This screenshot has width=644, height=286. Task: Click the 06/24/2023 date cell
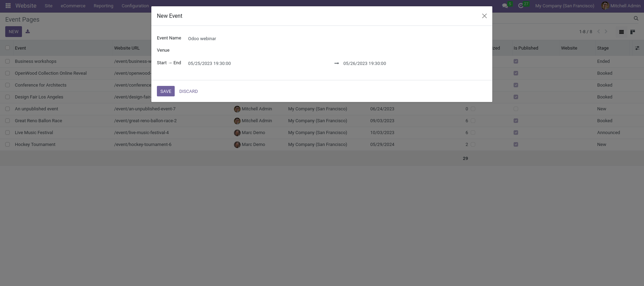pos(382,109)
